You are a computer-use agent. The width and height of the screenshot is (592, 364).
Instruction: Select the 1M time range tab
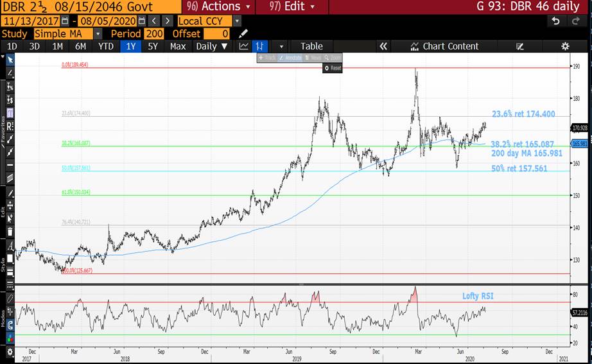pos(57,46)
